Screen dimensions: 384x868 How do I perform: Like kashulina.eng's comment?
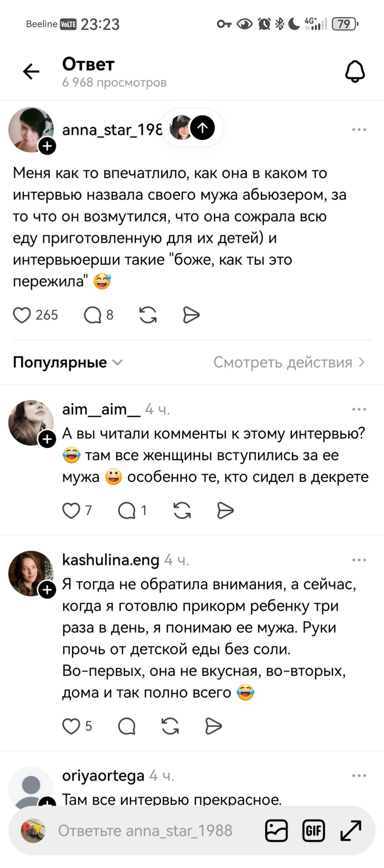tap(71, 726)
